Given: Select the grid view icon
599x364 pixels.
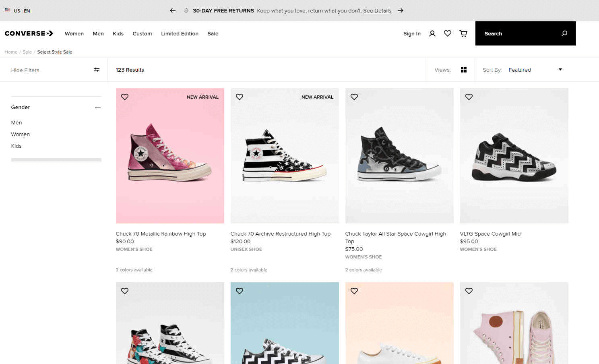Looking at the screenshot, I should [x=464, y=70].
